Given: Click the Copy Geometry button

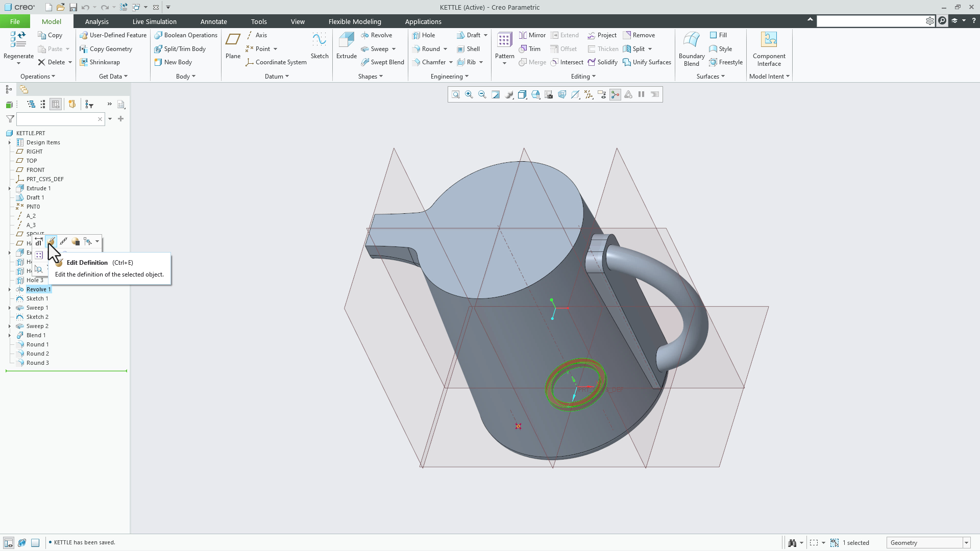Looking at the screenshot, I should pos(106,49).
